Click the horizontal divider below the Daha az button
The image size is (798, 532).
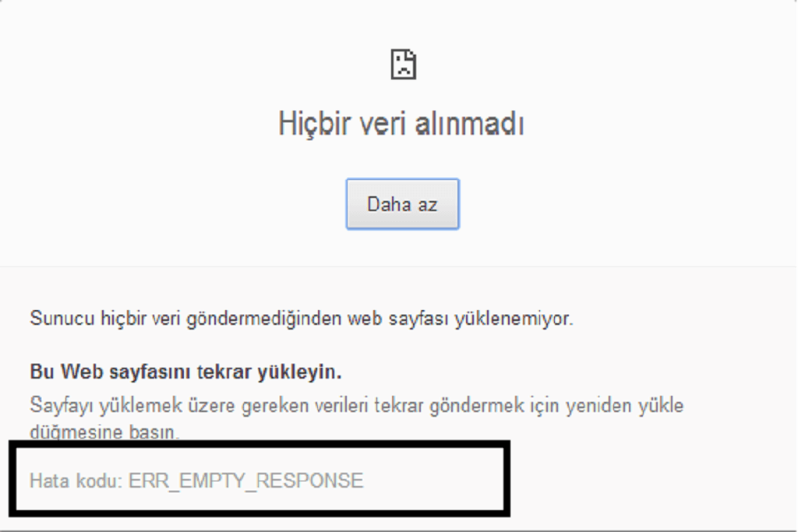399,266
